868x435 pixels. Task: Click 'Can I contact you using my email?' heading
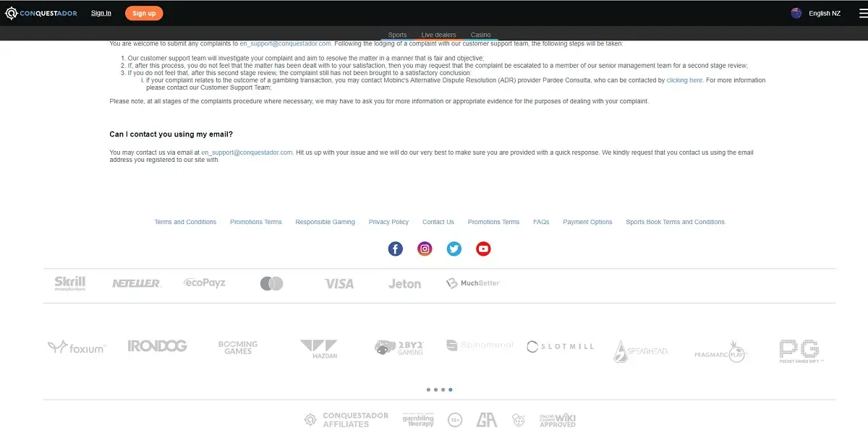pyautogui.click(x=171, y=134)
